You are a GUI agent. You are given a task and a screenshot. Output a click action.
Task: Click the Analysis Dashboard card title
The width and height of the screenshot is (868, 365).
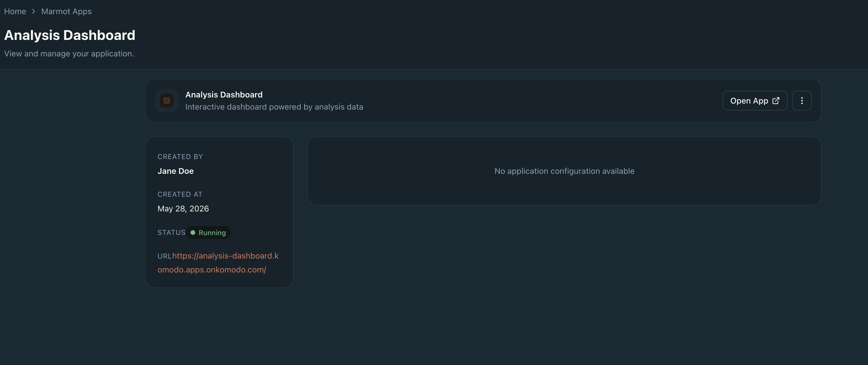pyautogui.click(x=224, y=95)
